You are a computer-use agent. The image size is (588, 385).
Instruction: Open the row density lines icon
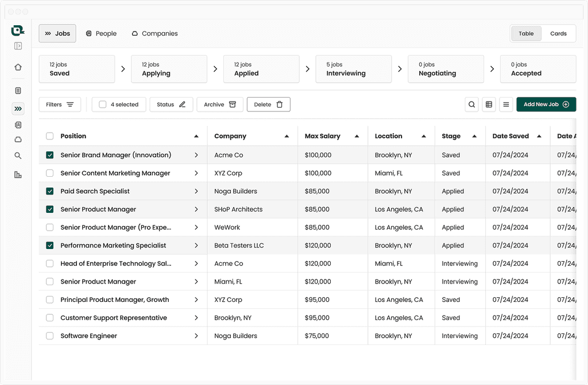click(x=506, y=104)
